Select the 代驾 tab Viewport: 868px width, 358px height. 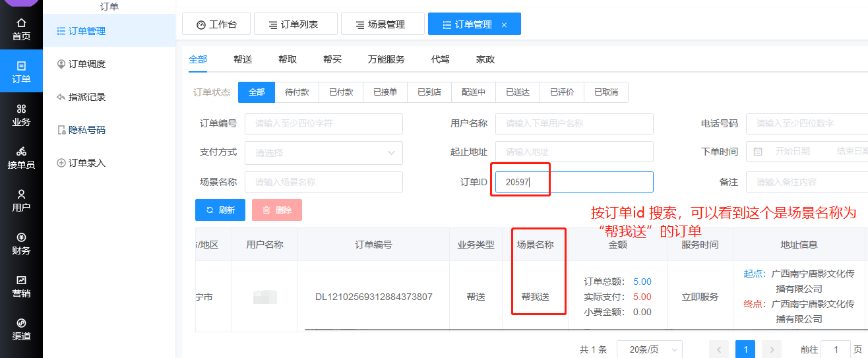441,59
